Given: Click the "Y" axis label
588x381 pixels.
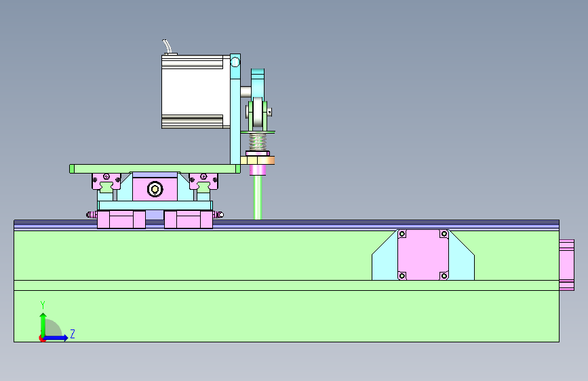Looking at the screenshot, I should (x=43, y=304).
